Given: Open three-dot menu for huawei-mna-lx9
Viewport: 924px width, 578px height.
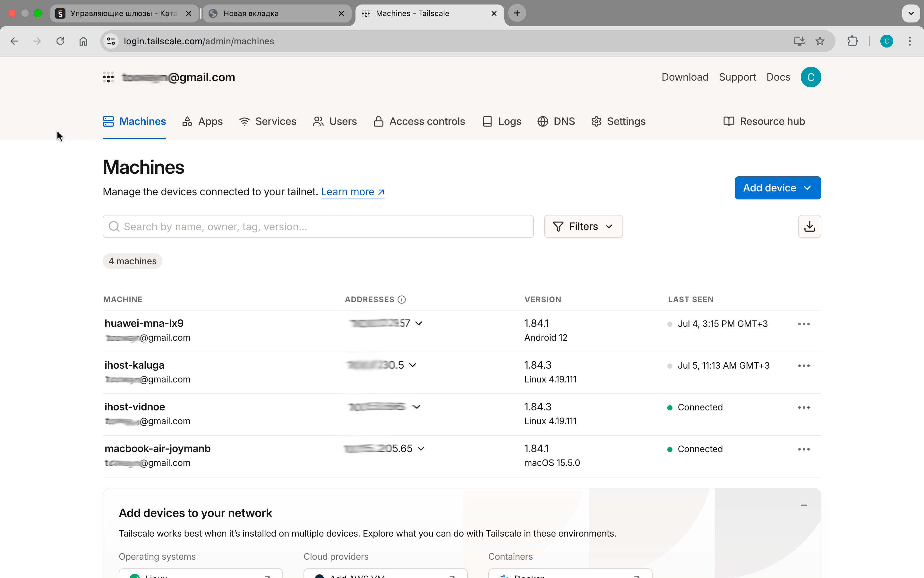Looking at the screenshot, I should pos(804,324).
